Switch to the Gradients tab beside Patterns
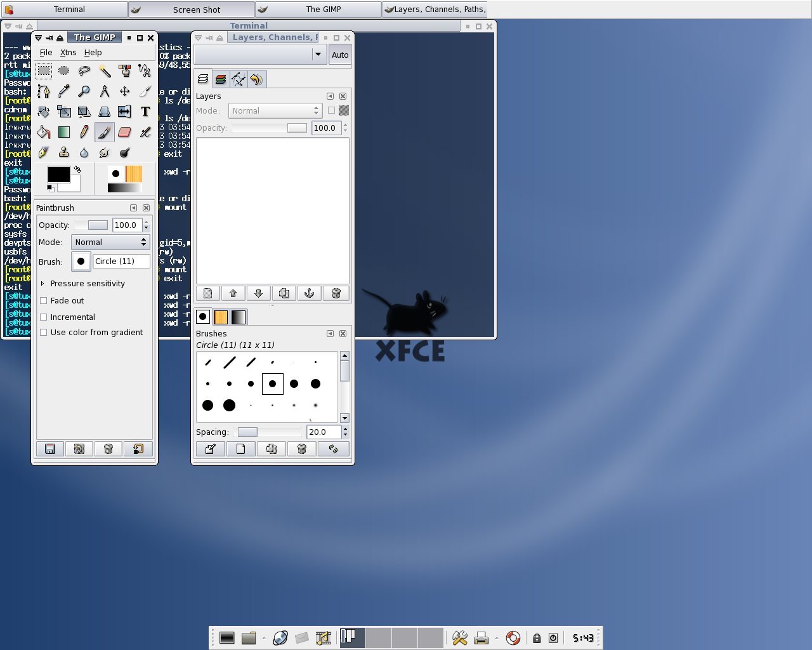This screenshot has height=650, width=812. click(239, 317)
